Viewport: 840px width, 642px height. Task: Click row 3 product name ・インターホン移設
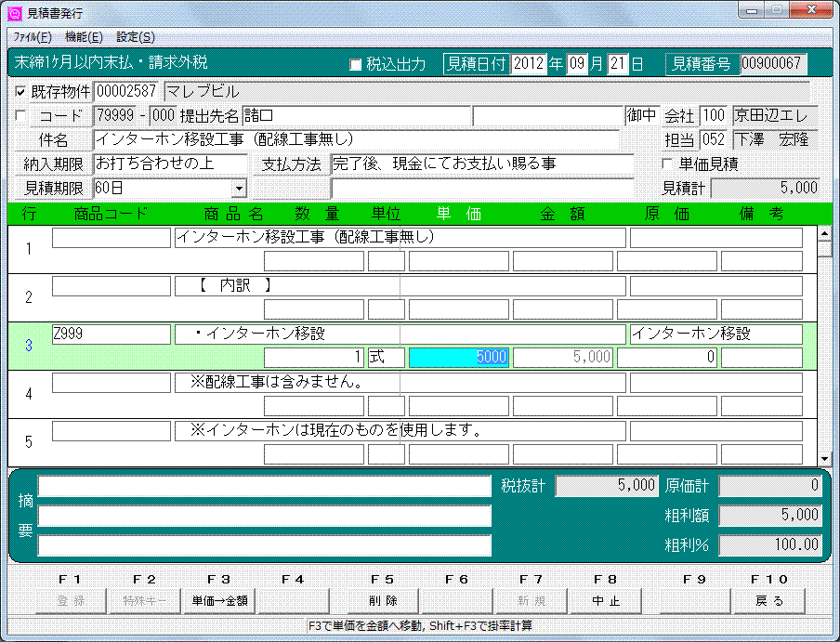click(x=400, y=334)
